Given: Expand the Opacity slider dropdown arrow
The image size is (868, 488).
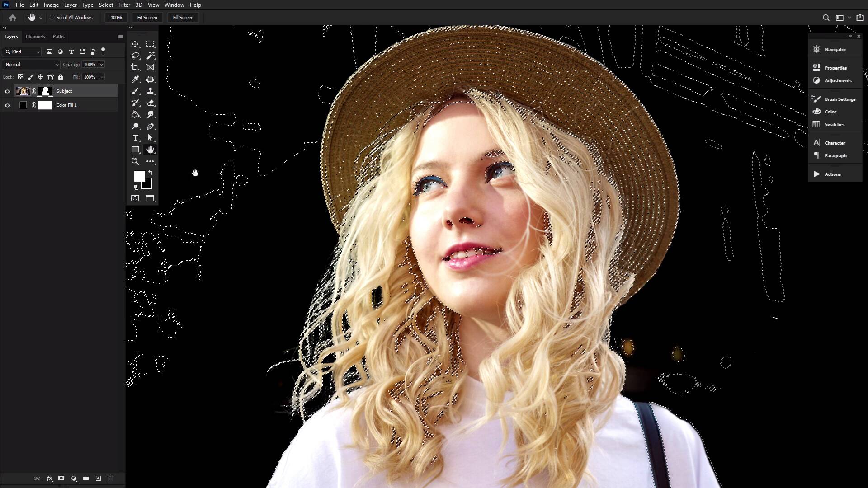Looking at the screenshot, I should click(x=101, y=65).
